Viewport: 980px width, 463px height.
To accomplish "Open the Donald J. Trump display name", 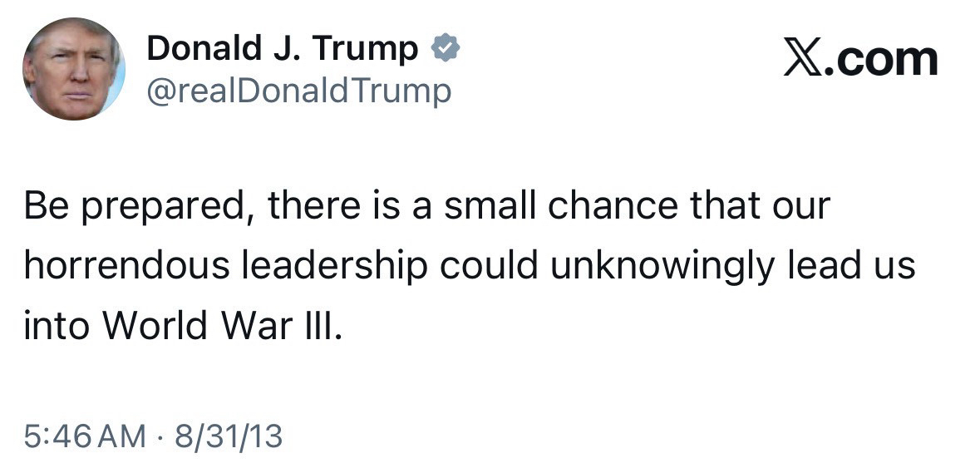I will [x=283, y=50].
